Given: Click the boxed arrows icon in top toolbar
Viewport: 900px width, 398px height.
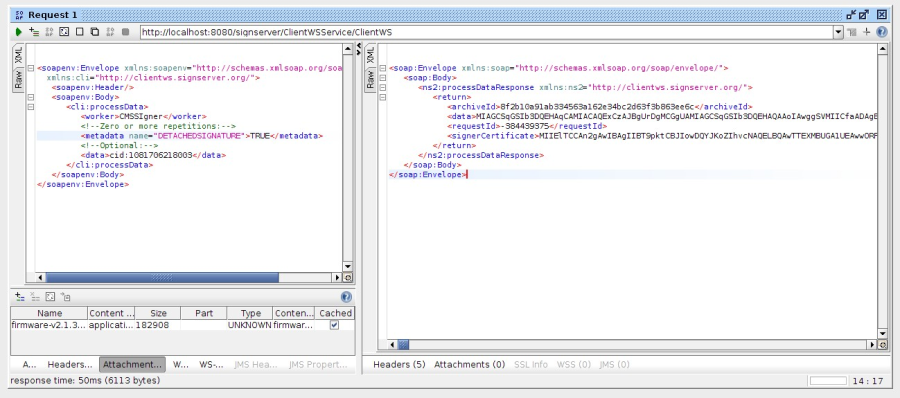Looking at the screenshot, I should tap(64, 32).
